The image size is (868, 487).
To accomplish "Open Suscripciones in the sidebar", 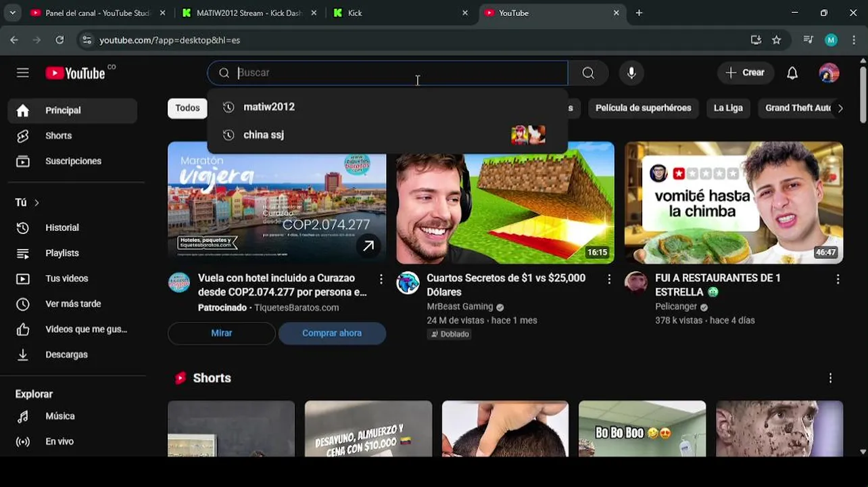I will [72, 161].
